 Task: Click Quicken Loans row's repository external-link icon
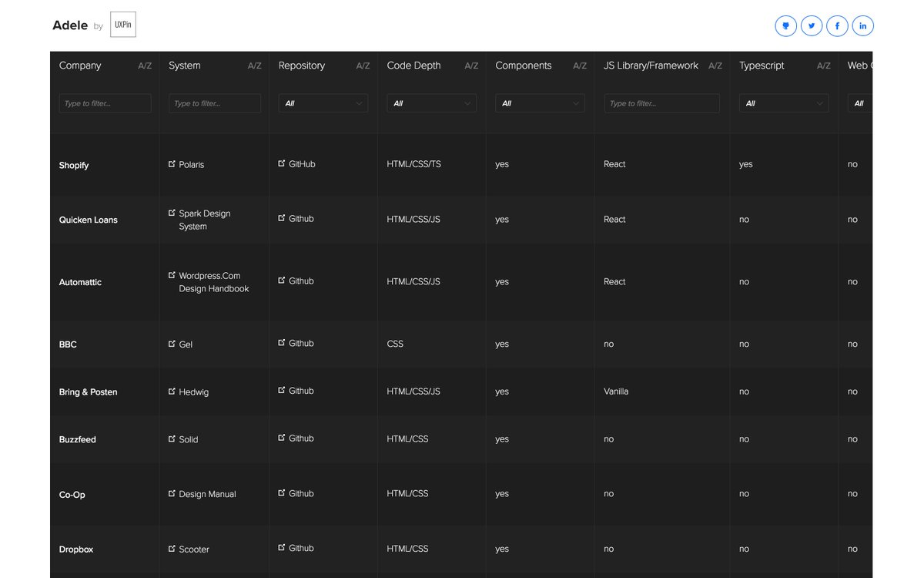tap(282, 218)
